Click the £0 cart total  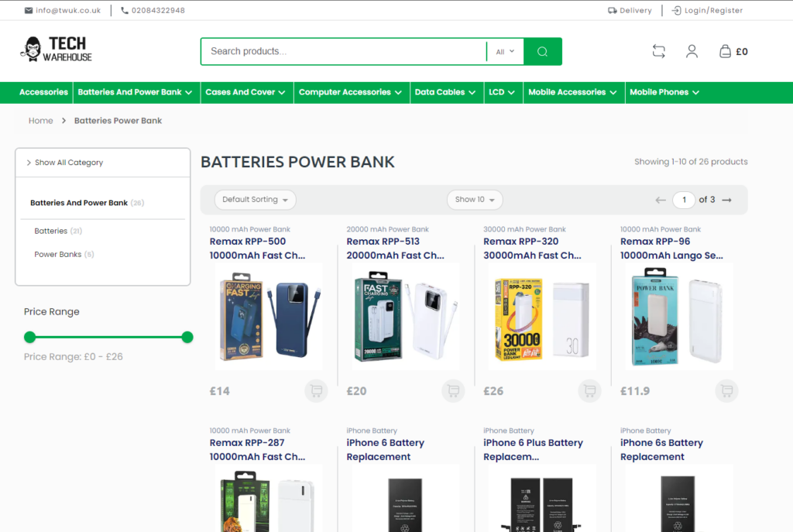pyautogui.click(x=742, y=52)
